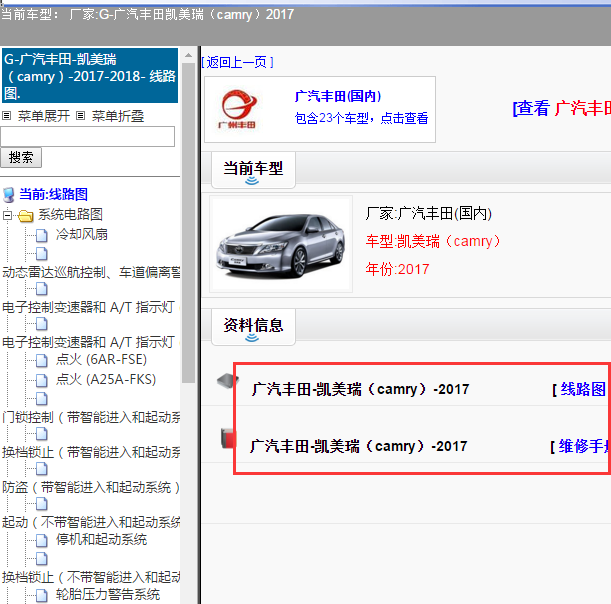This screenshot has width=611, height=604.
Task: Click page icon above 起动(不带智能进入
Action: (x=42, y=504)
